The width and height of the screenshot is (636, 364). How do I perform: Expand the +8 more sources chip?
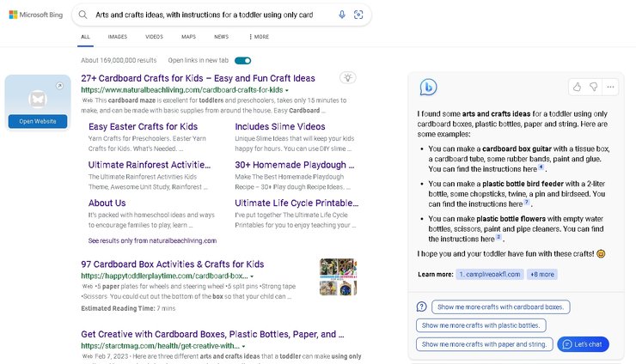pyautogui.click(x=542, y=275)
